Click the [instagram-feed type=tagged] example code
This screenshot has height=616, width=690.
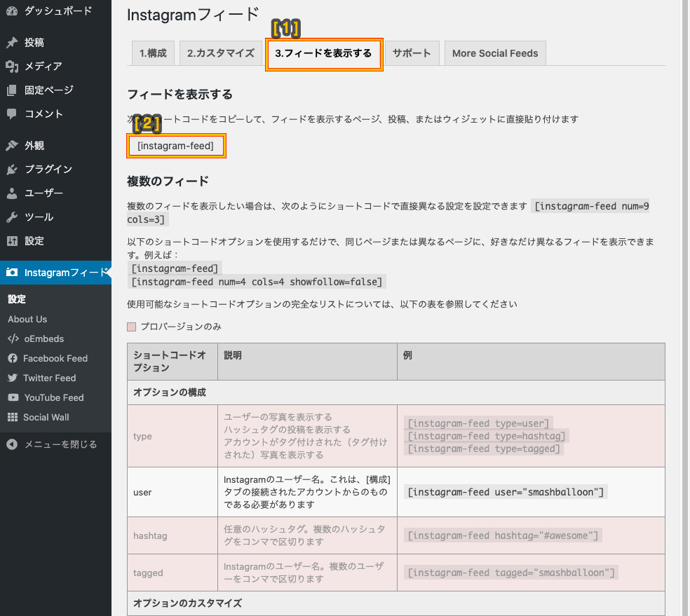(484, 449)
